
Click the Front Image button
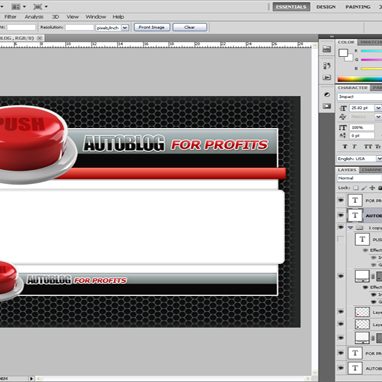pyautogui.click(x=152, y=27)
